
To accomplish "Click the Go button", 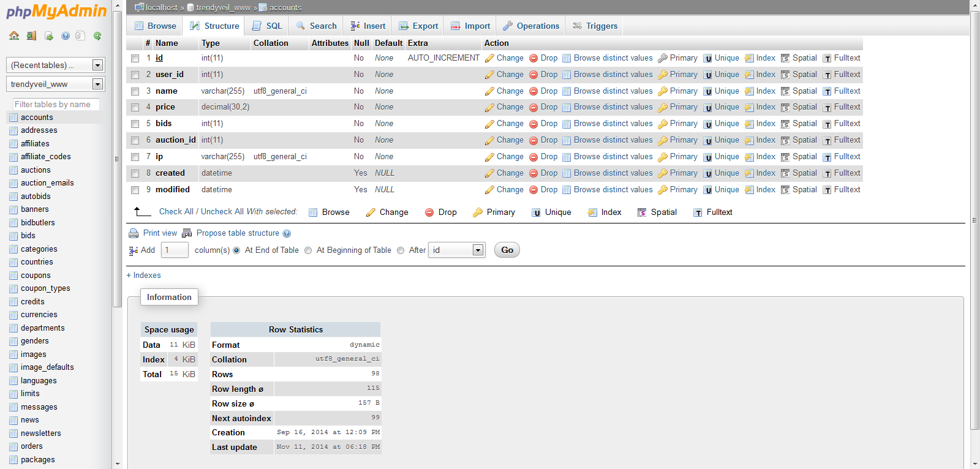I will click(507, 250).
